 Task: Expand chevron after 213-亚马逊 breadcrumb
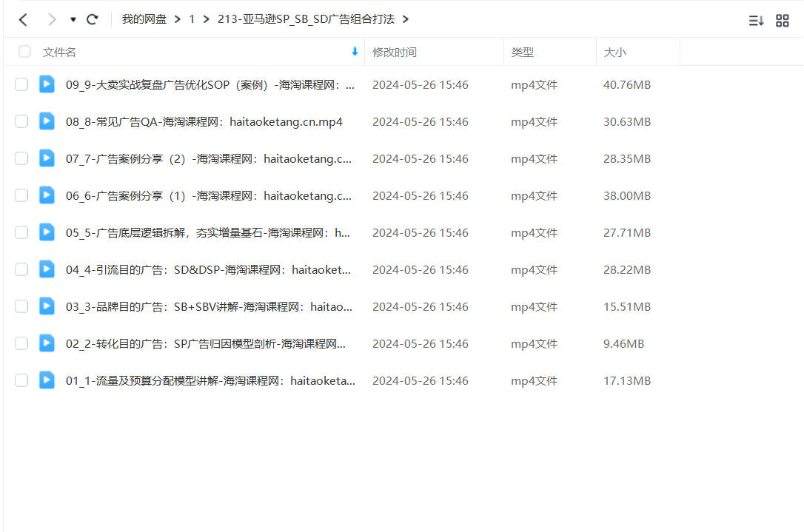coord(406,19)
